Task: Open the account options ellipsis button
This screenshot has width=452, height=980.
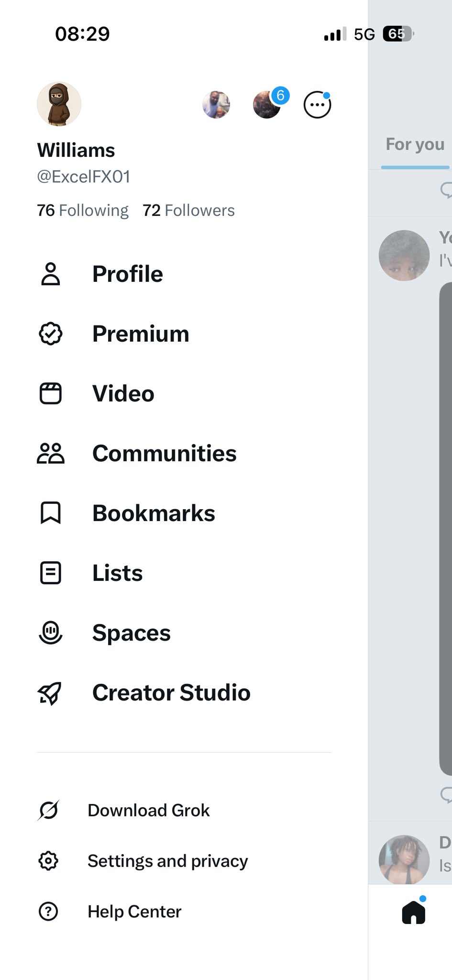Action: 317,105
